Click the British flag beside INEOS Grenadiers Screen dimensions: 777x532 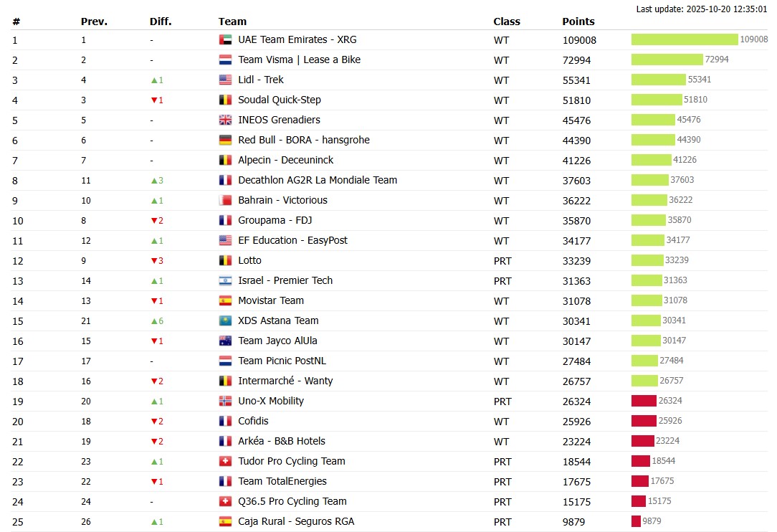coord(227,120)
